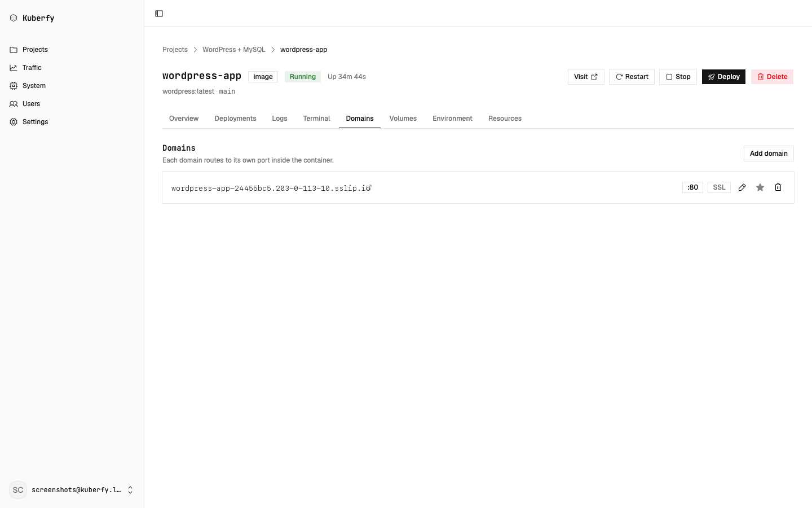Click the wordpress-app breadcrumb
Image resolution: width=812 pixels, height=508 pixels.
[303, 50]
